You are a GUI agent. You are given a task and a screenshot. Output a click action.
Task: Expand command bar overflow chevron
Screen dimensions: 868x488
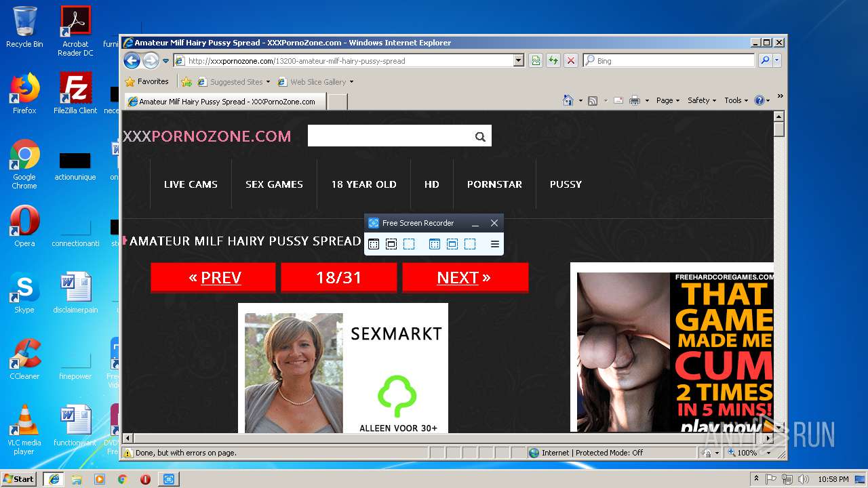point(780,96)
